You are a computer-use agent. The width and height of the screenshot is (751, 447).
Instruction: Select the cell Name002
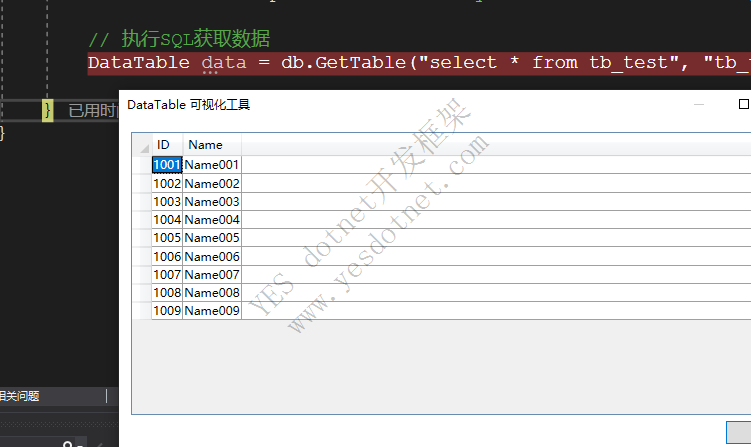pyautogui.click(x=212, y=183)
